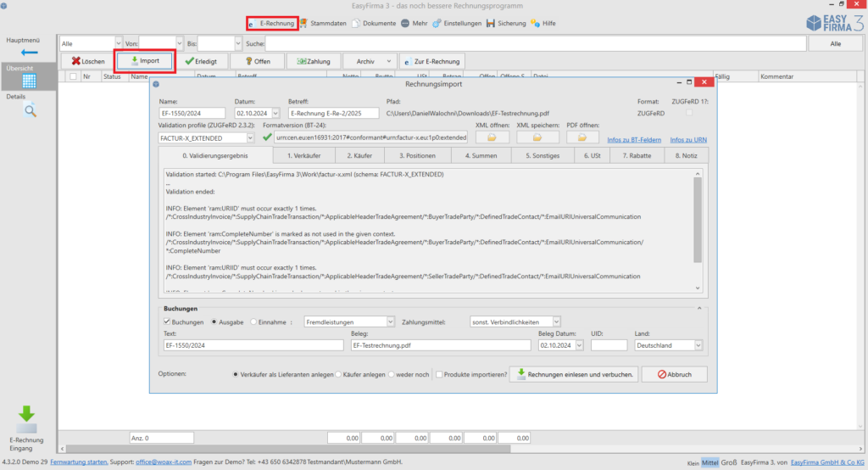868x470 pixels.
Task: Switch to the 7. Rabatte tab
Action: pyautogui.click(x=637, y=156)
